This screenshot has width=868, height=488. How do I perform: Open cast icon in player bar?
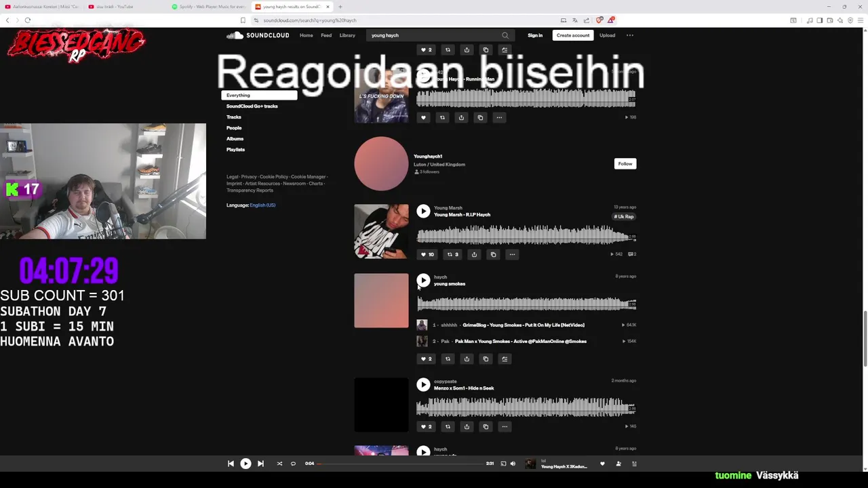point(503,464)
